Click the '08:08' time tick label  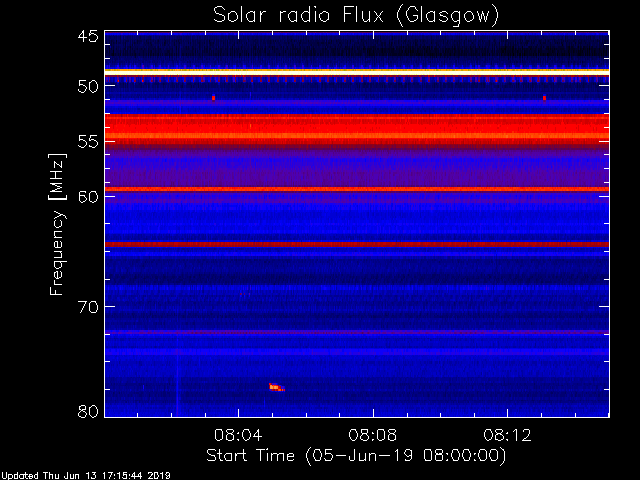373,435
